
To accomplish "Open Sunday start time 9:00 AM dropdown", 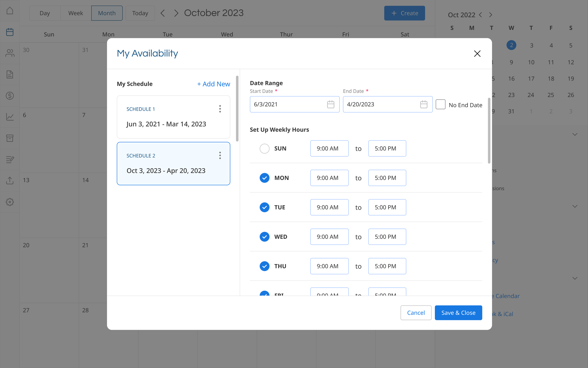I will tap(329, 149).
